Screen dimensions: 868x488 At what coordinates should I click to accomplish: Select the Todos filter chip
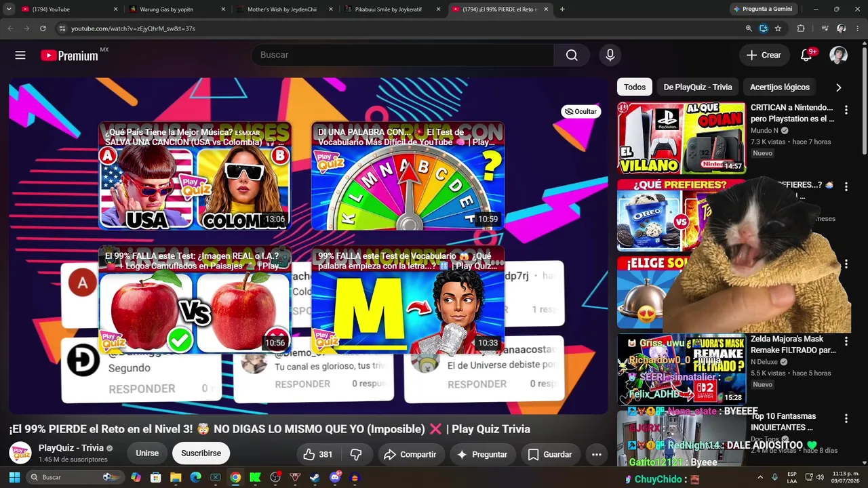(635, 87)
